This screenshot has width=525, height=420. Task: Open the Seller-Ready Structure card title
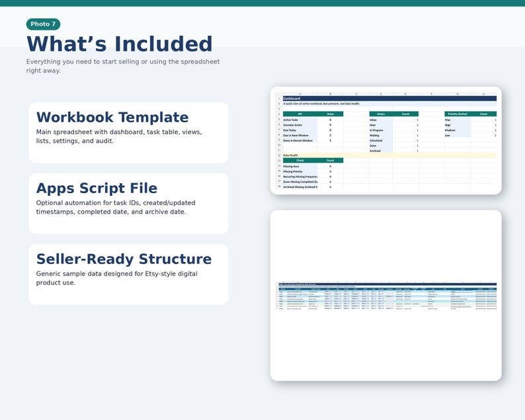[124, 259]
